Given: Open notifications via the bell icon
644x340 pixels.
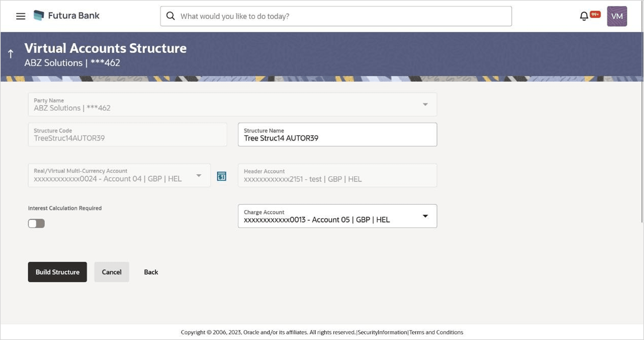Looking at the screenshot, I should pos(584,16).
